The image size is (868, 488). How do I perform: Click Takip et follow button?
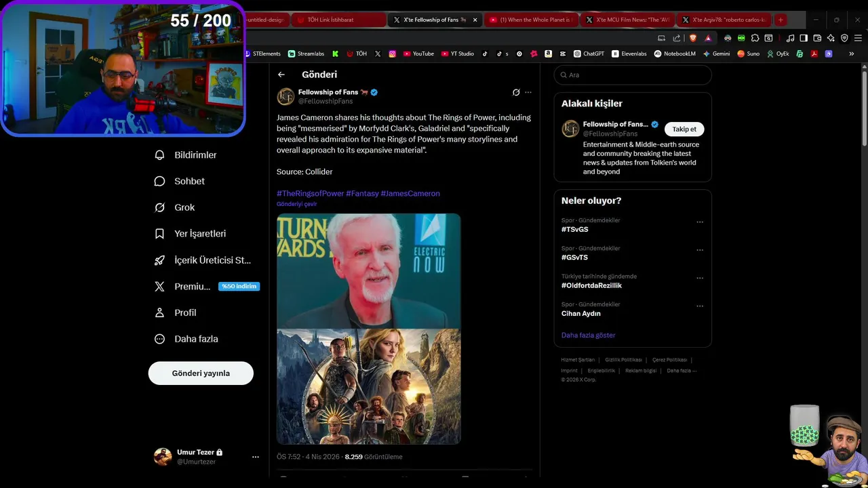[684, 129]
